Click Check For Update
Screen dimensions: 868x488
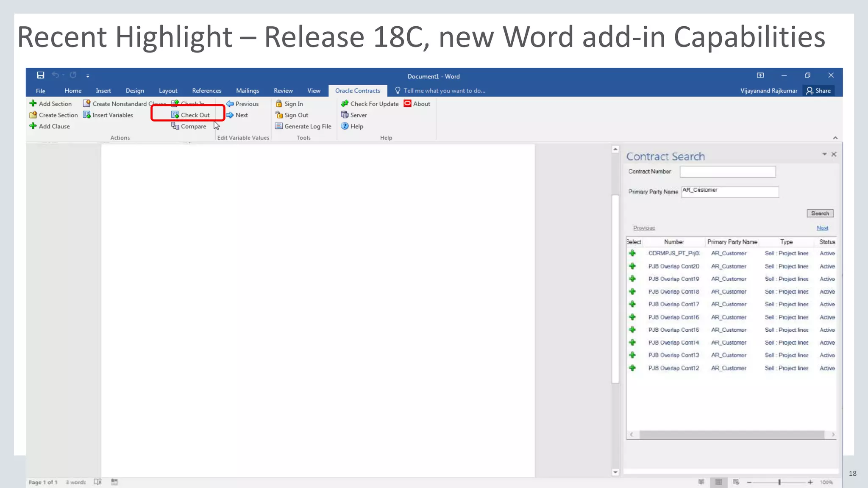click(370, 104)
